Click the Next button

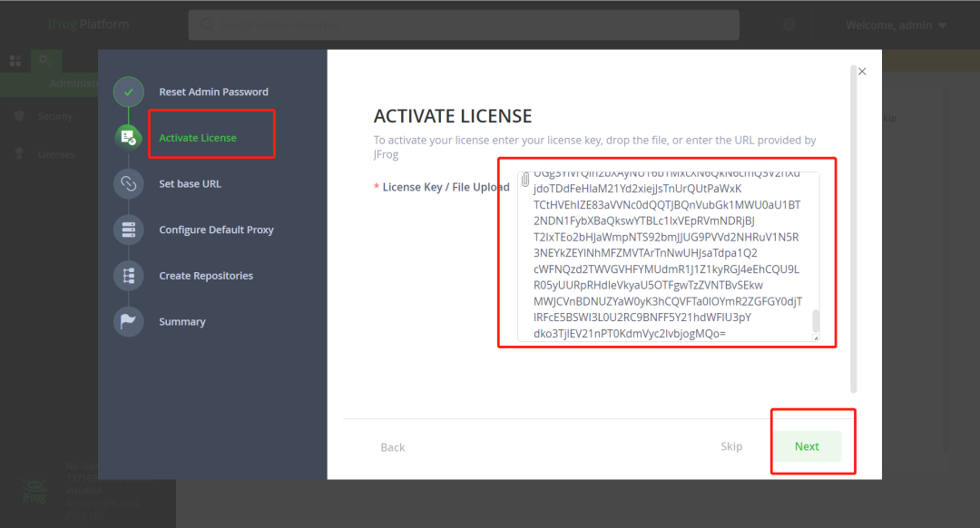[807, 446]
